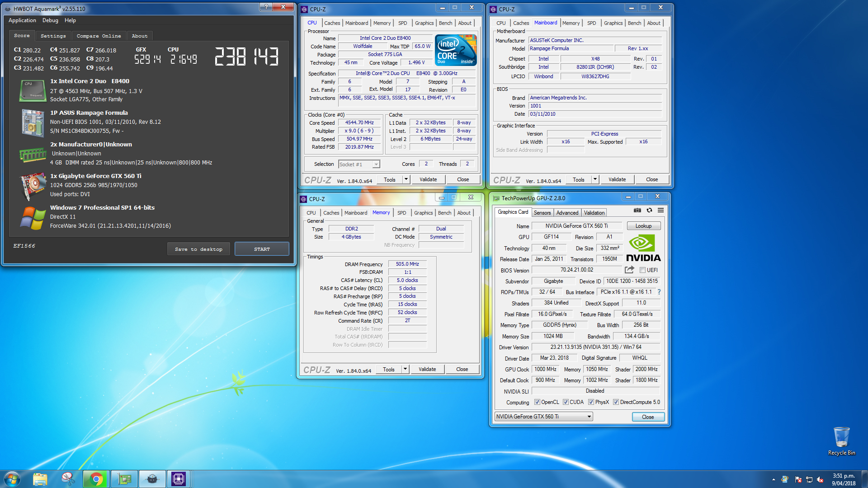
Task: Click the Show desktop button
Action: tap(864, 479)
